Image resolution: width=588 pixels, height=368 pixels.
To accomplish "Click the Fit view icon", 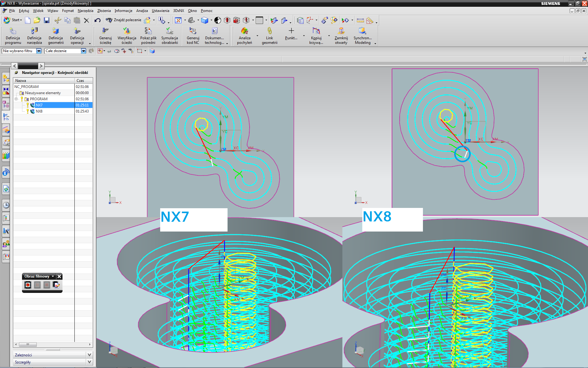I will click(178, 20).
